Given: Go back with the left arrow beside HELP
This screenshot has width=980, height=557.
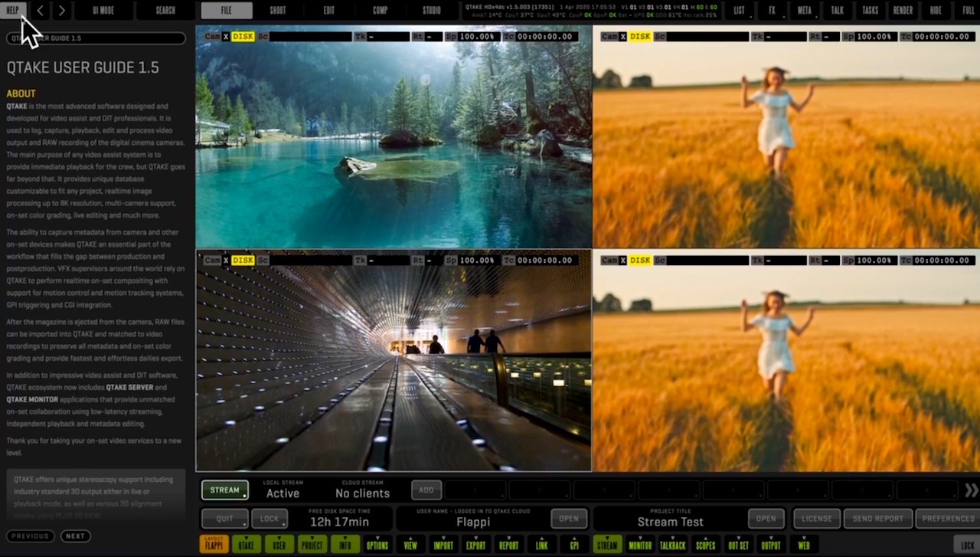Looking at the screenshot, I should [40, 11].
